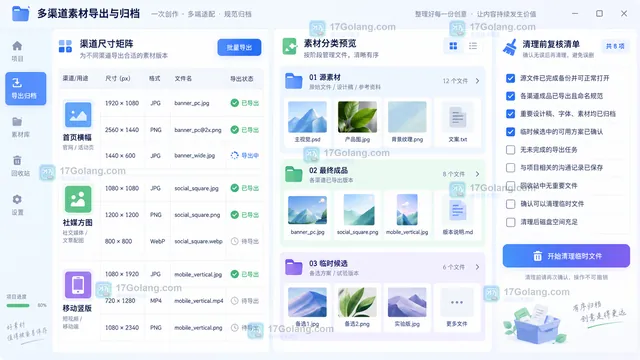640x360 pixels.
Task: Click the 尺寸 (px) column header
Action: point(118,78)
